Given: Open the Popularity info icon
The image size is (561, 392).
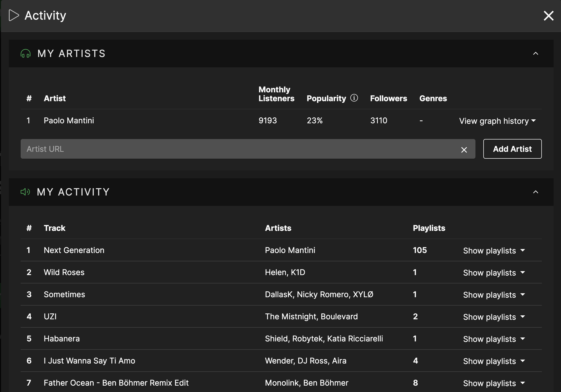Looking at the screenshot, I should point(354,98).
